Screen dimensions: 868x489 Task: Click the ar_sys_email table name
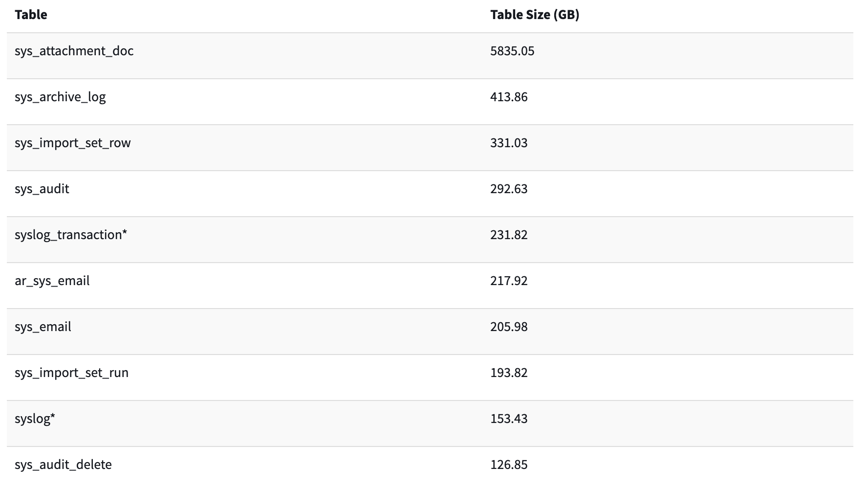[52, 281]
